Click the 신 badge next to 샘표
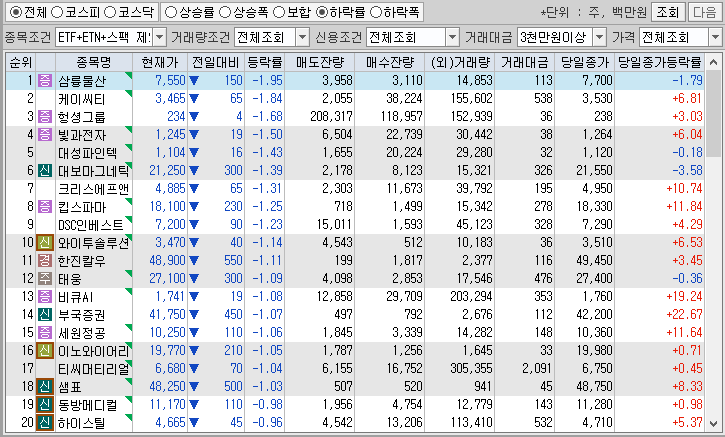725x437 pixels. pos(45,387)
